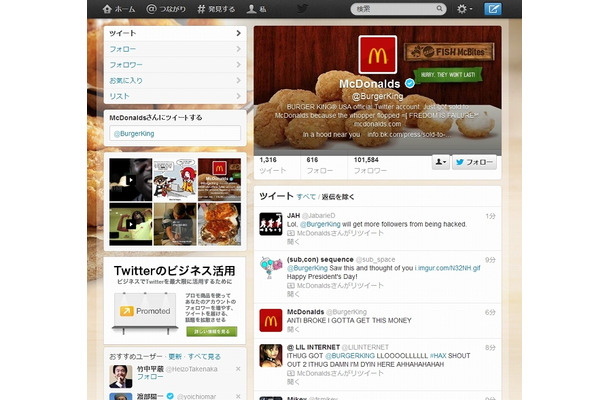Click LIL INTERNET avatar

click(x=271, y=356)
